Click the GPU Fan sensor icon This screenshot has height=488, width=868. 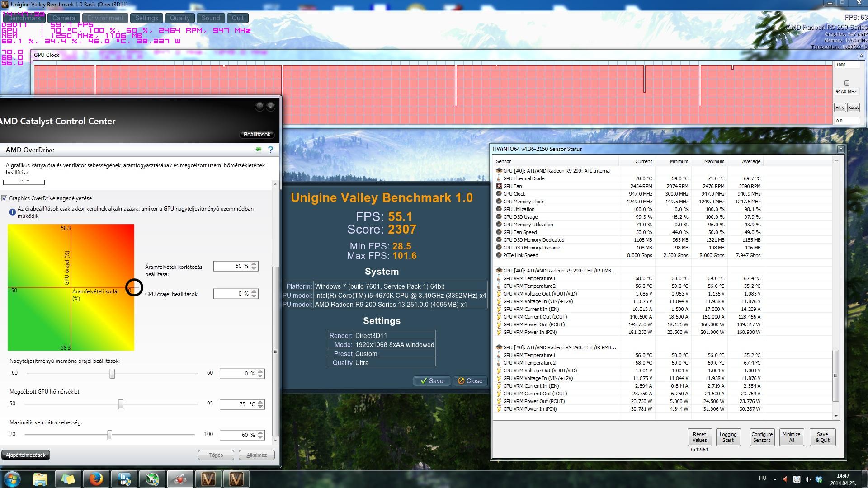499,186
